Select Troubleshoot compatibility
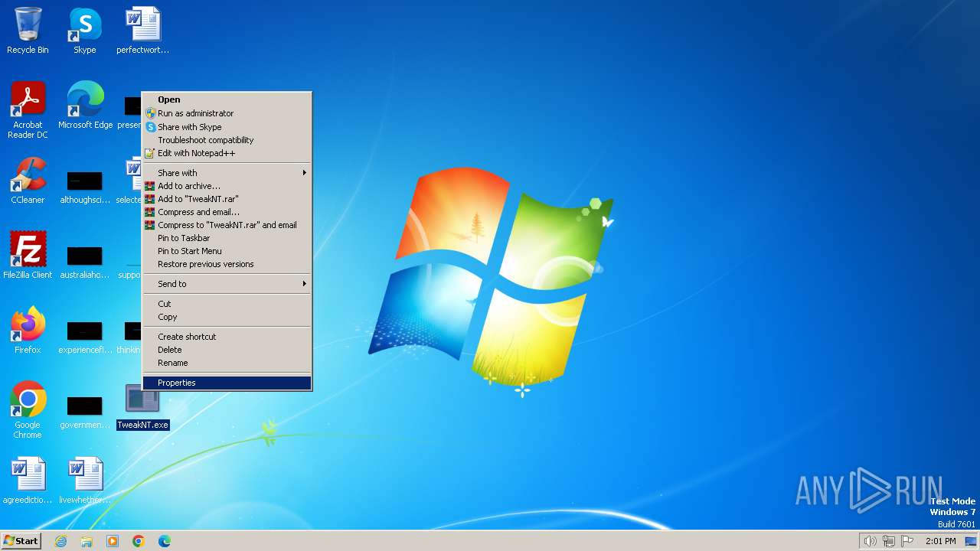The height and width of the screenshot is (551, 980). (227, 140)
